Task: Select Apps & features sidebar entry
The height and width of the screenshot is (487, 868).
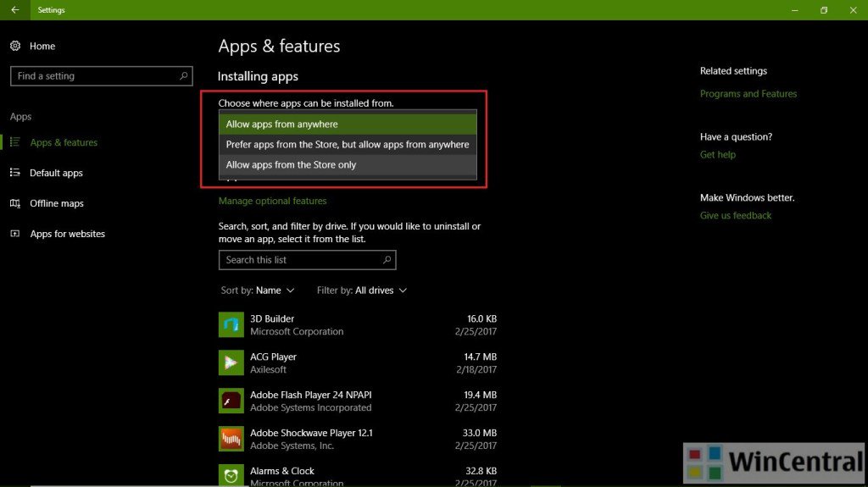Action: 63,142
